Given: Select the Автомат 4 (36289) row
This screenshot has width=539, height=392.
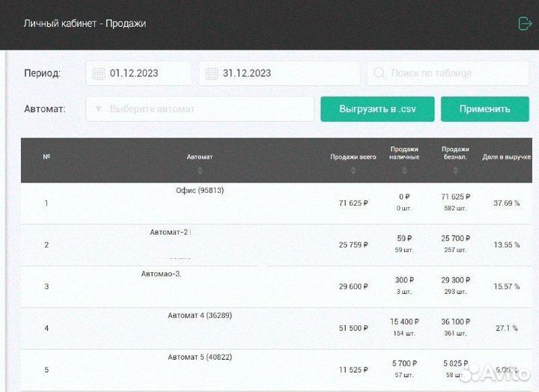Looking at the screenshot, I should pyautogui.click(x=200, y=328).
